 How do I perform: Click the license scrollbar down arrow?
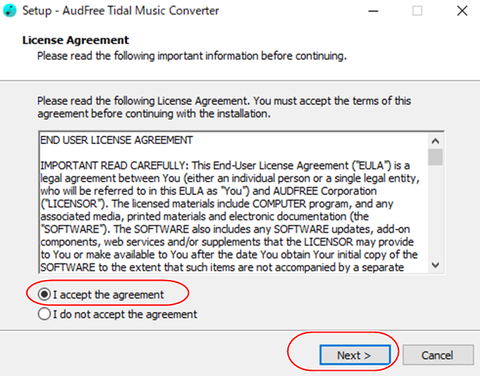tap(435, 265)
